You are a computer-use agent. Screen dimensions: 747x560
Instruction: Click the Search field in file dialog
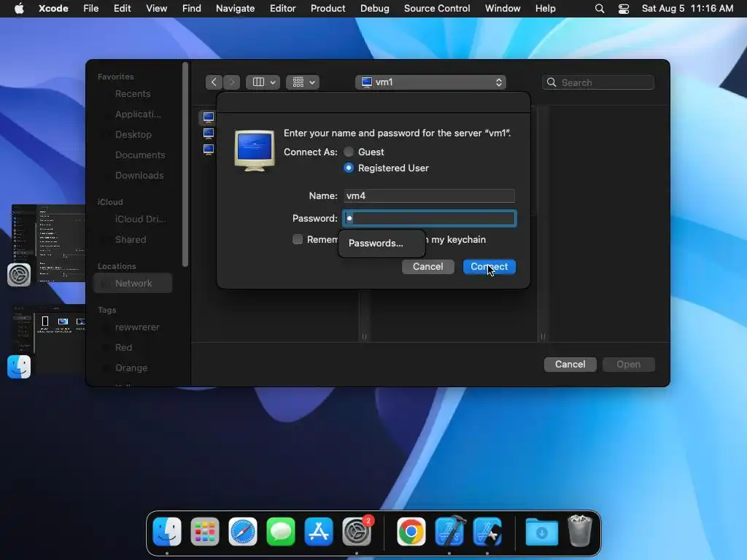[598, 82]
